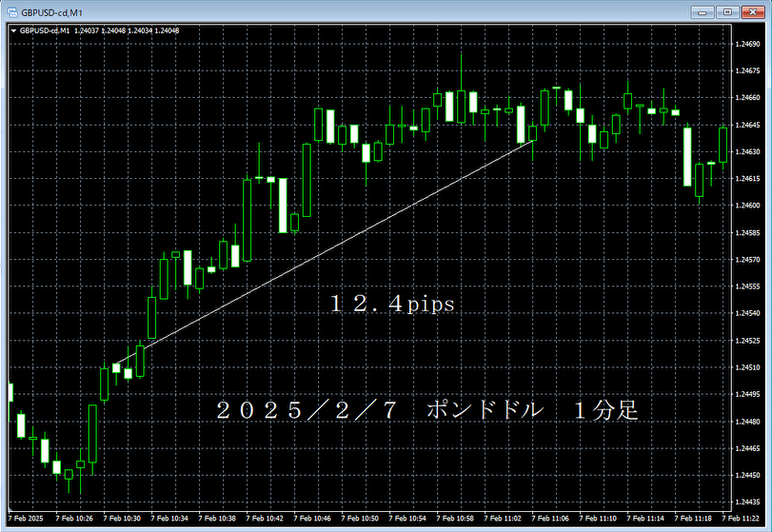Click the '7 Feb 10:54' time axis label
Screen dimensions: 772x532
click(x=407, y=519)
